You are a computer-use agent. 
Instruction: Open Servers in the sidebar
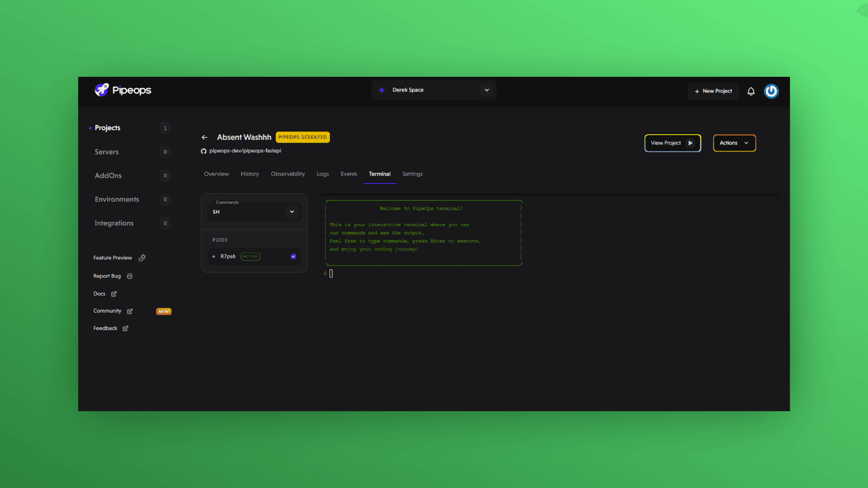pyautogui.click(x=107, y=152)
